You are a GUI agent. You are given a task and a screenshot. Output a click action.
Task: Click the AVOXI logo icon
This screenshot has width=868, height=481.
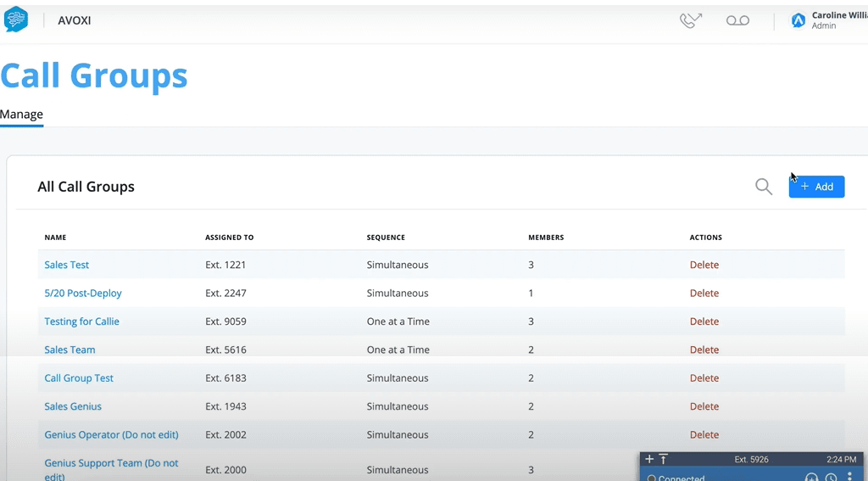pyautogui.click(x=16, y=20)
